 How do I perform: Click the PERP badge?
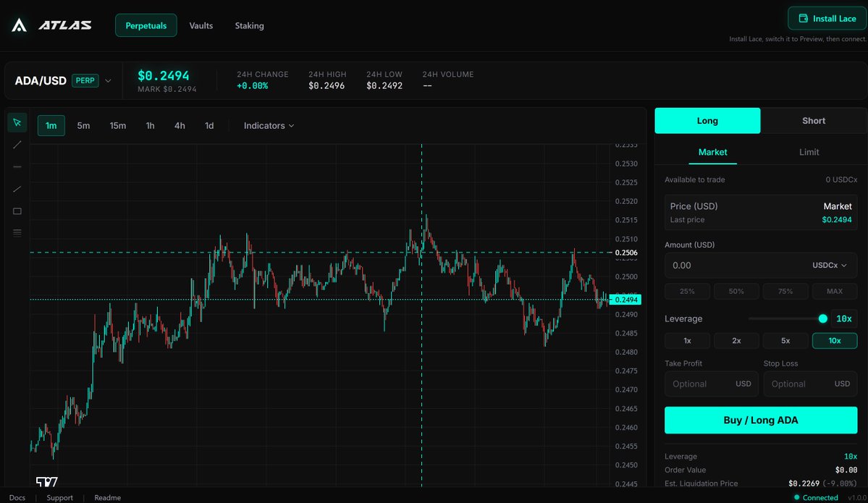coord(85,81)
